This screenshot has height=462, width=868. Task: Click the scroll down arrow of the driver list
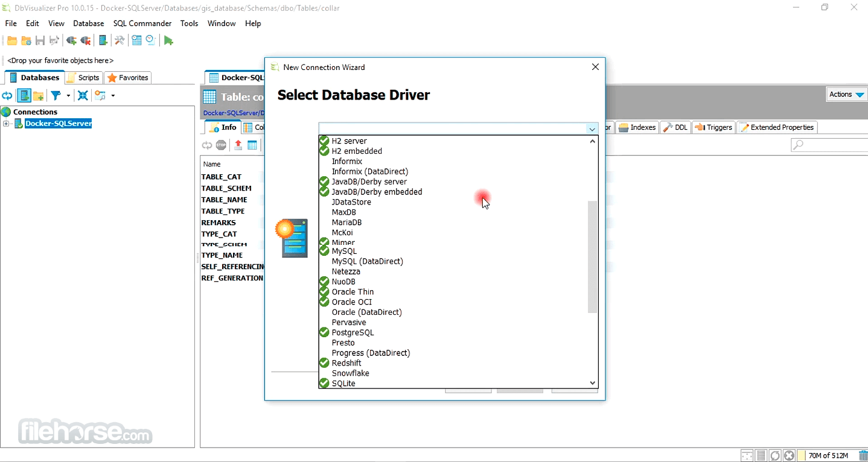click(592, 383)
